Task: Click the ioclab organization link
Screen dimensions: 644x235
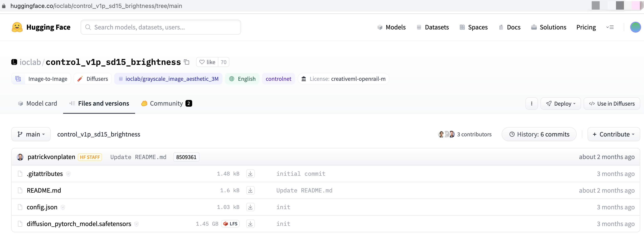Action: coord(30,62)
